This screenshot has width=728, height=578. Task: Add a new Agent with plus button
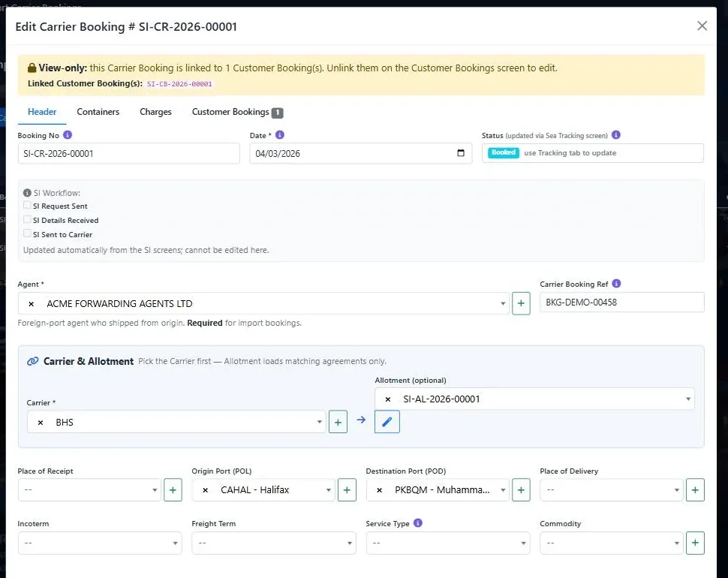click(x=521, y=303)
